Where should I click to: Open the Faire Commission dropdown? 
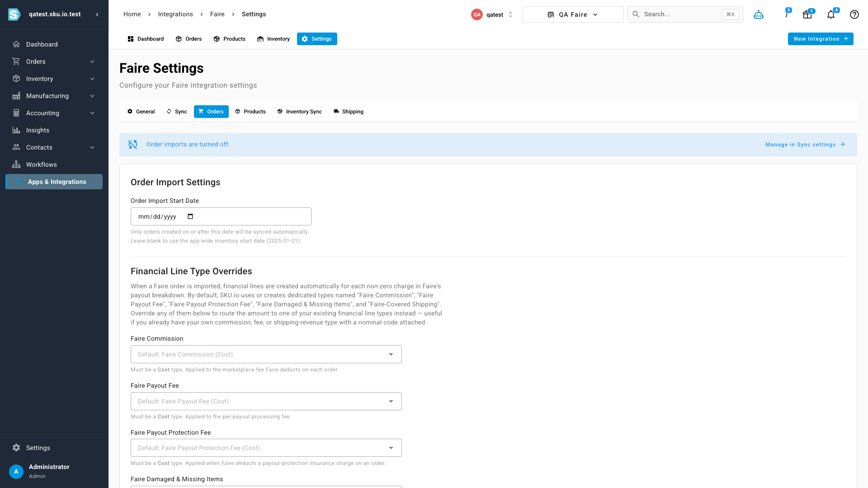click(266, 354)
